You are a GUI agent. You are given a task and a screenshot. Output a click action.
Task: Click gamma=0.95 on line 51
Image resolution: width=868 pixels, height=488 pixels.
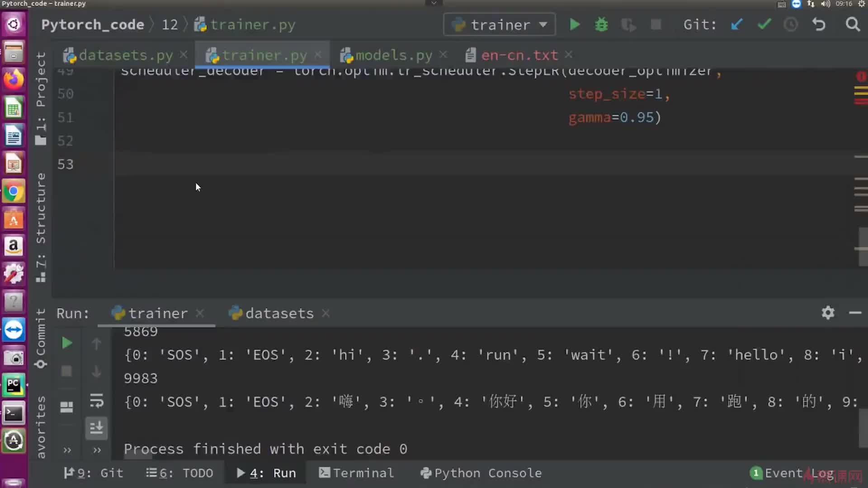coord(615,117)
